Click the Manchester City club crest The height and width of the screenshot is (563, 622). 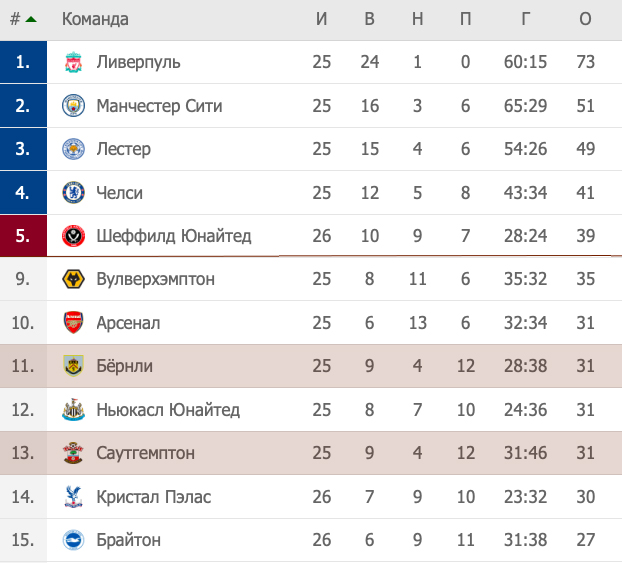pyautogui.click(x=73, y=106)
